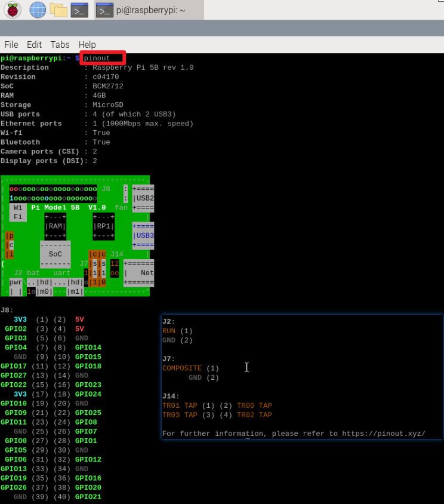Click the 'J2:' header label

pos(169,322)
